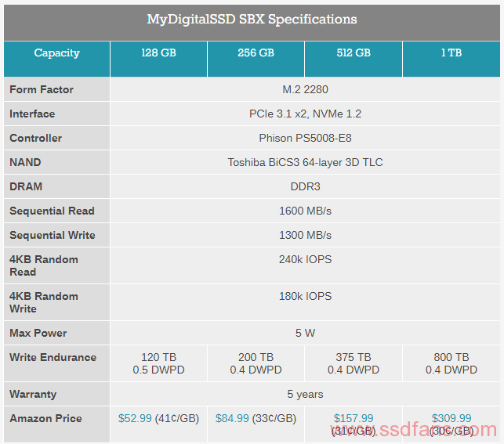Click the NAND row label
Screen dimensions: 504x444
click(25, 162)
